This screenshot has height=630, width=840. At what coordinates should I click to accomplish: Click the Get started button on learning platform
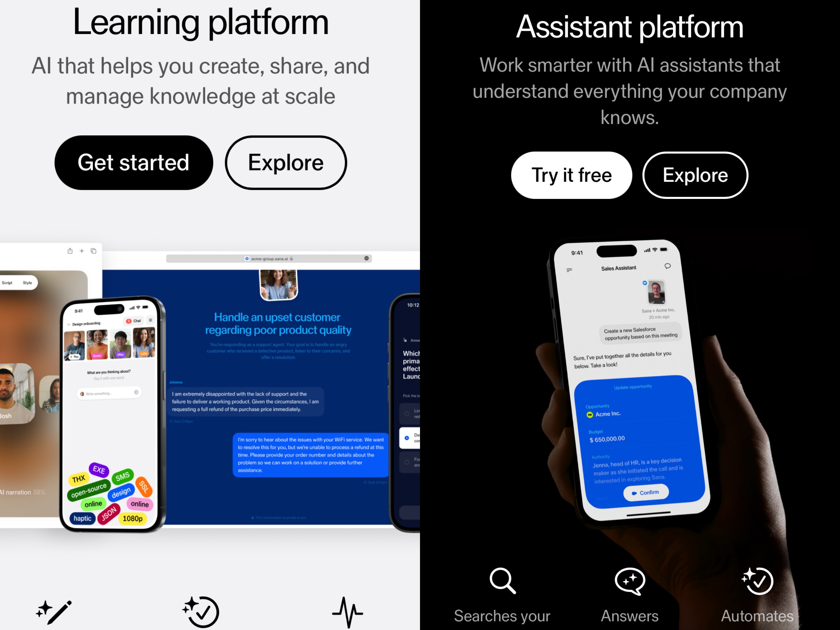pos(134,161)
